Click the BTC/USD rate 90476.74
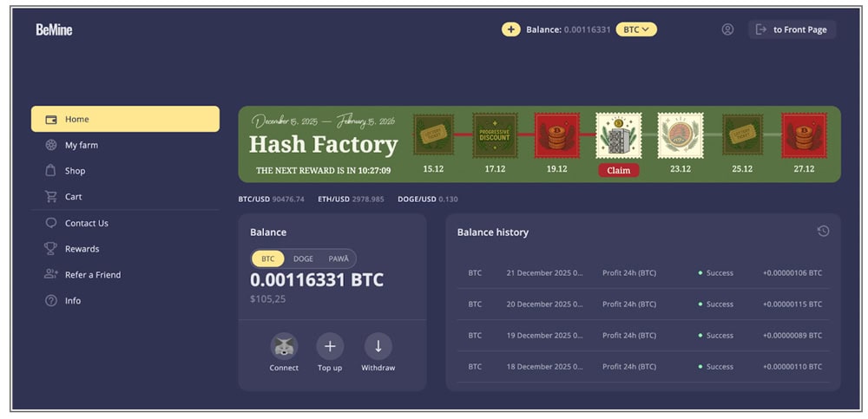 [x=288, y=200]
